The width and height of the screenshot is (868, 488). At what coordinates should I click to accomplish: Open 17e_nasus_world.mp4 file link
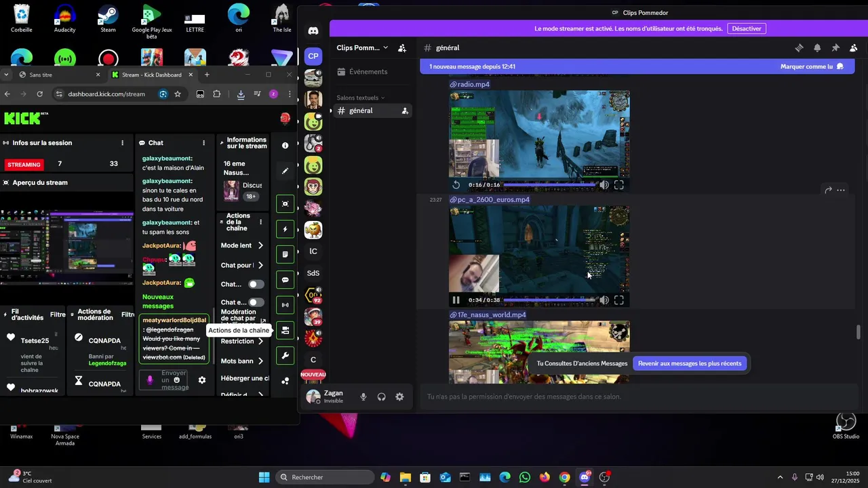492,315
